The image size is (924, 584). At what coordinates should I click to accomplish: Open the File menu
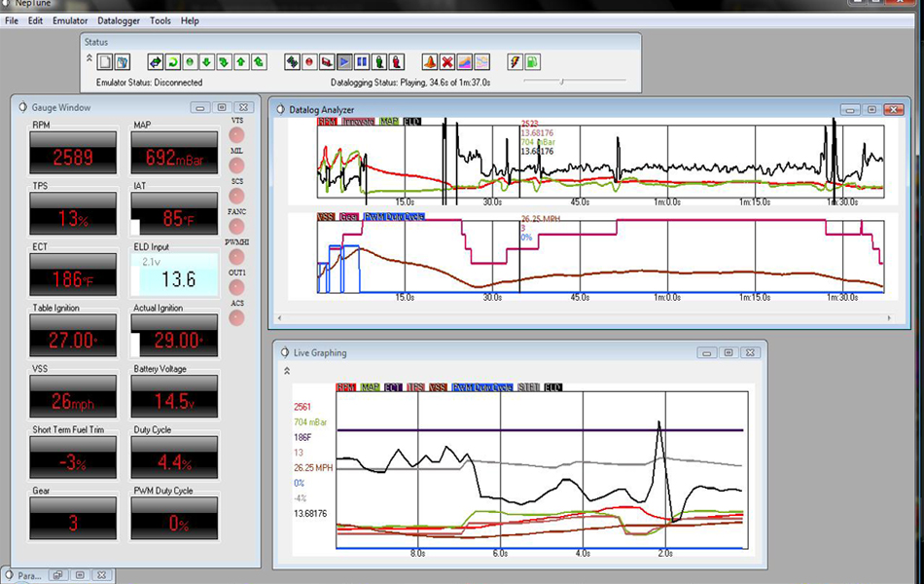[x=12, y=20]
